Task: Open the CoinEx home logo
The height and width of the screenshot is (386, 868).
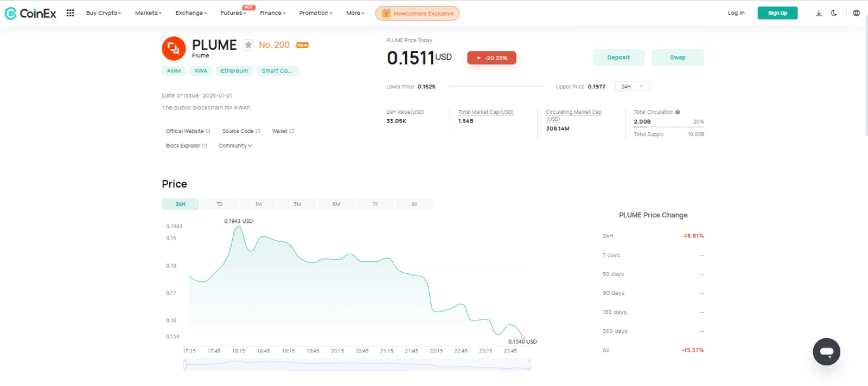Action: coord(30,13)
